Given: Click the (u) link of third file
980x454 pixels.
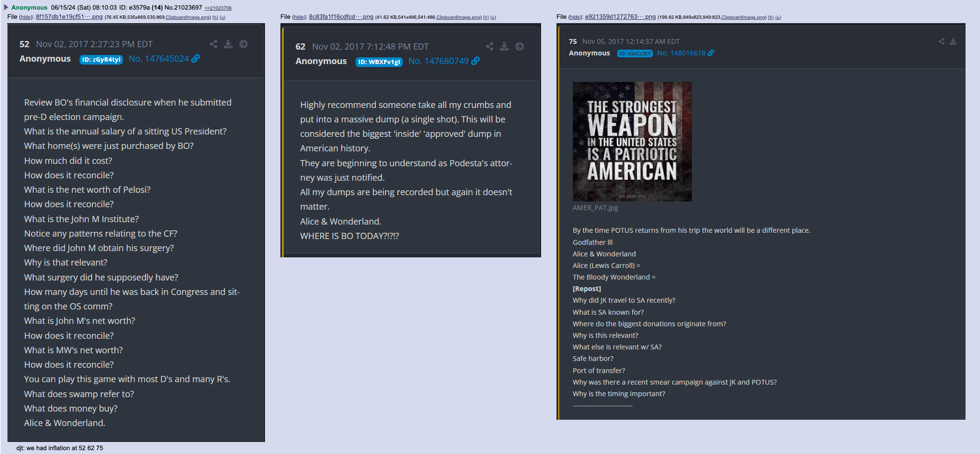Looking at the screenshot, I should pos(778,17).
